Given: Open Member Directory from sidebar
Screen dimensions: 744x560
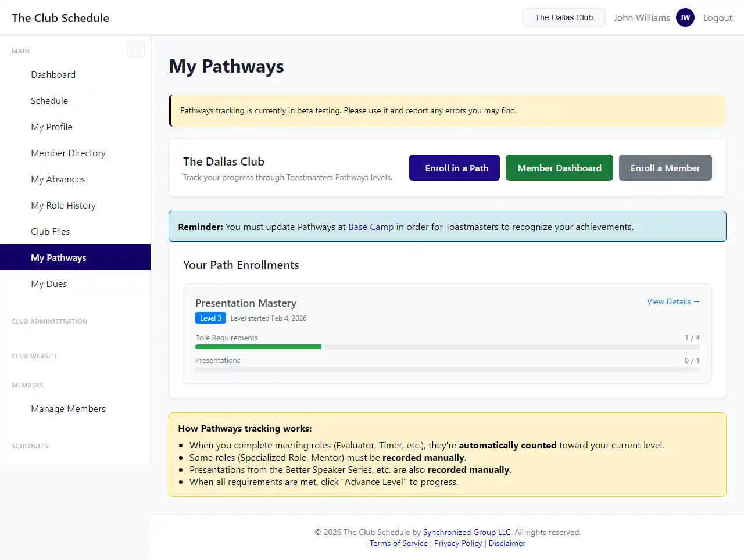Looking at the screenshot, I should pos(68,153).
